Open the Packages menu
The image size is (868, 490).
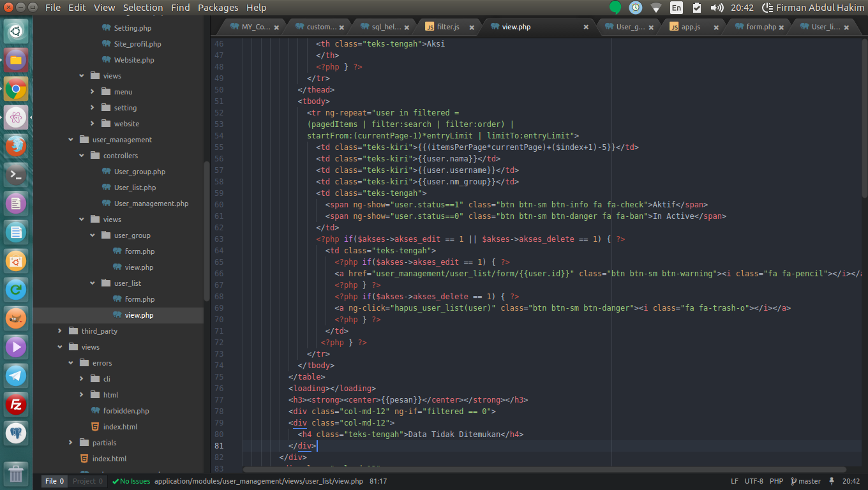point(218,8)
